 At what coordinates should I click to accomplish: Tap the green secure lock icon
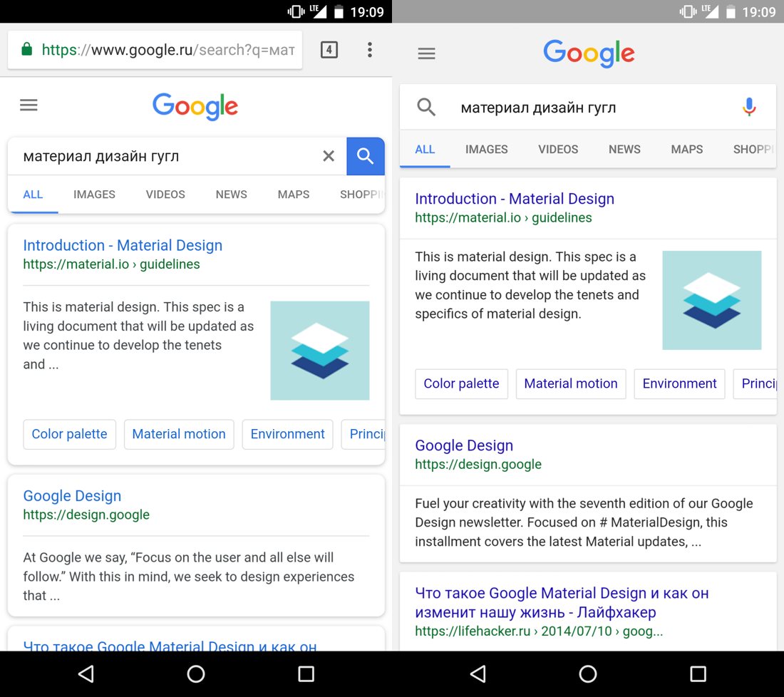(x=26, y=49)
